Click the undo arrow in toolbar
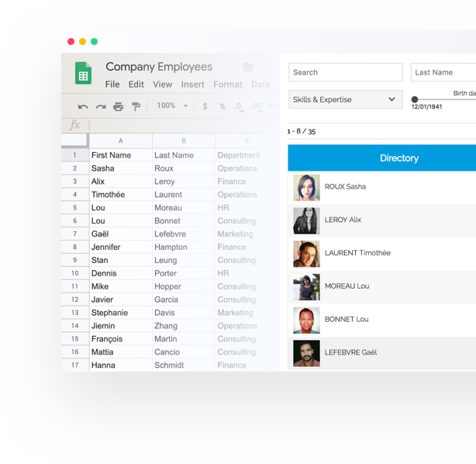Image resolution: width=476 pixels, height=464 pixels. tap(83, 106)
